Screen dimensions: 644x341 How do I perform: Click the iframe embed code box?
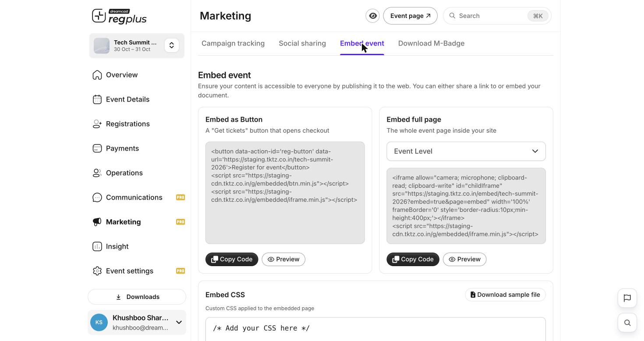click(x=466, y=206)
